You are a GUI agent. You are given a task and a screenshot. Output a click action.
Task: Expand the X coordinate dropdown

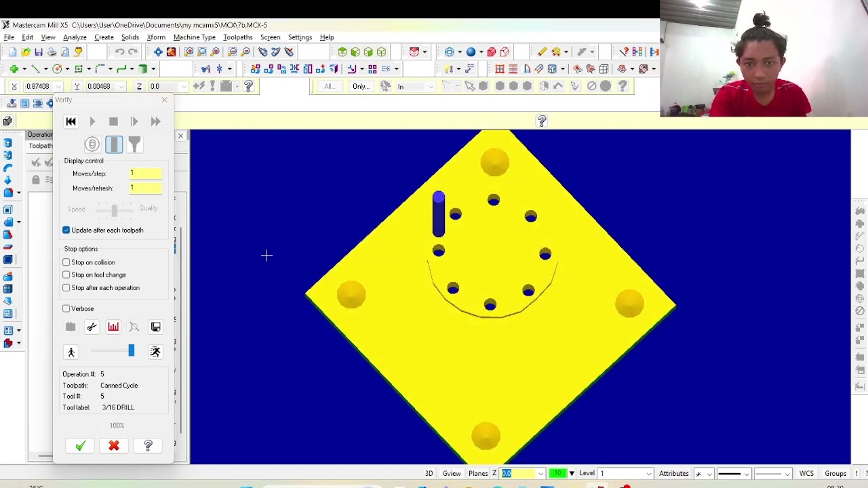pos(60,87)
